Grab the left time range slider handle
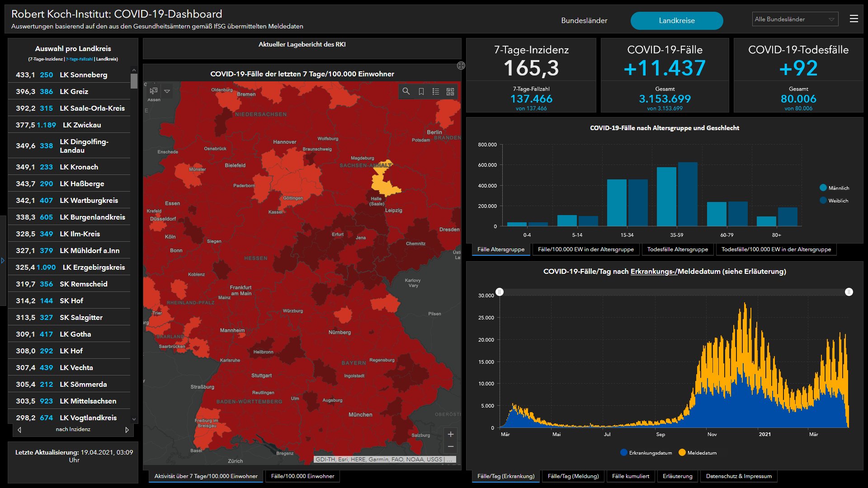The width and height of the screenshot is (868, 488). [x=500, y=292]
